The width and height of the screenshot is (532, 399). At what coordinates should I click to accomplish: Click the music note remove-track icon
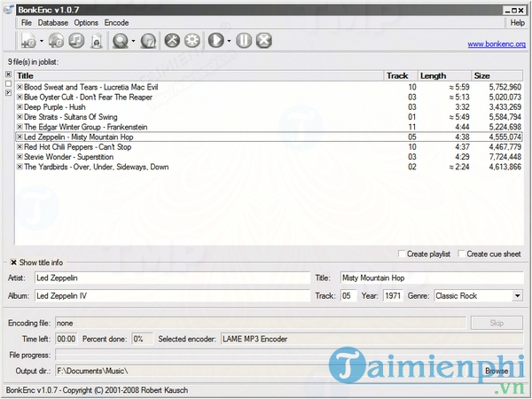click(x=76, y=40)
